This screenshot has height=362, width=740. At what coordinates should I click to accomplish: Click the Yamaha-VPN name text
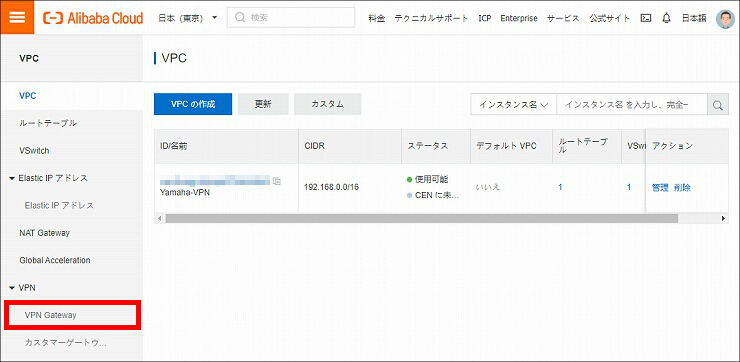click(x=185, y=192)
